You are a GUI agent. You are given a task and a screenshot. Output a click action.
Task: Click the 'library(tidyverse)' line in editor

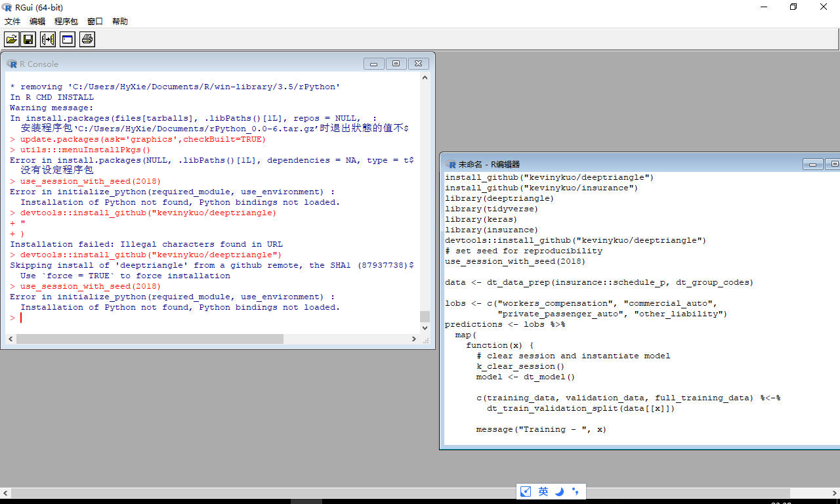[492, 209]
